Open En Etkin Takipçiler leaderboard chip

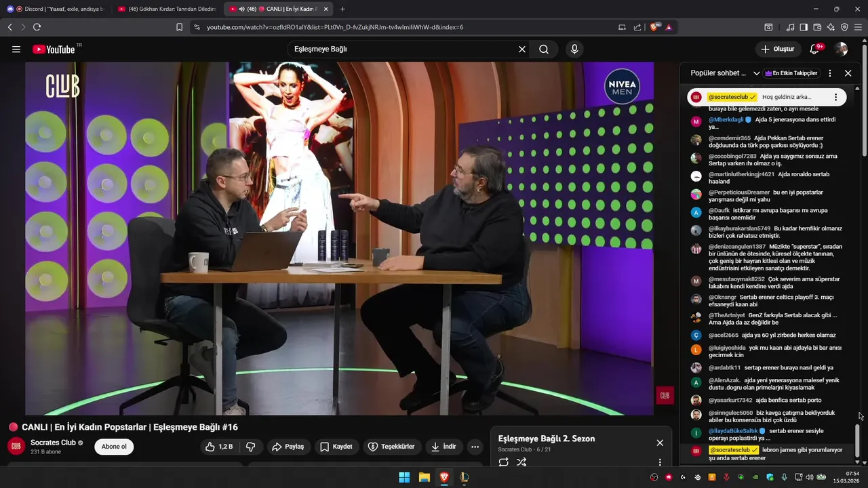pyautogui.click(x=791, y=73)
